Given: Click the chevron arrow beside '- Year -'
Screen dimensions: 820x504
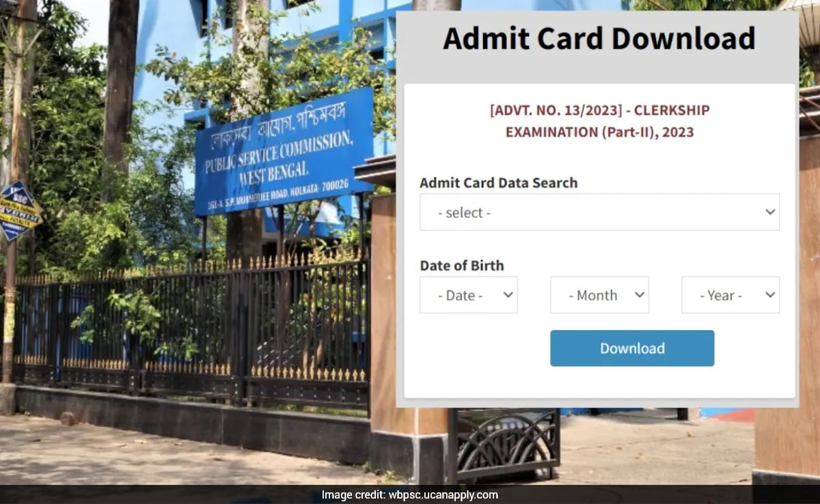Looking at the screenshot, I should (x=770, y=295).
